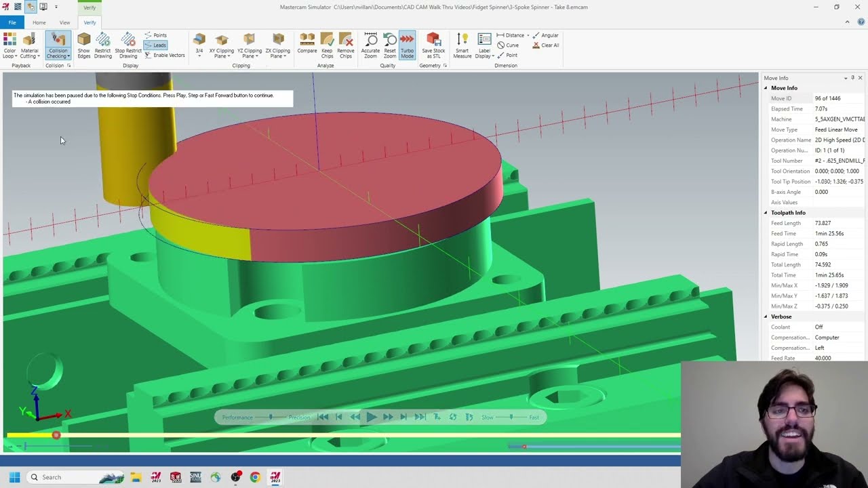Collapse the Move Info section

tap(766, 88)
